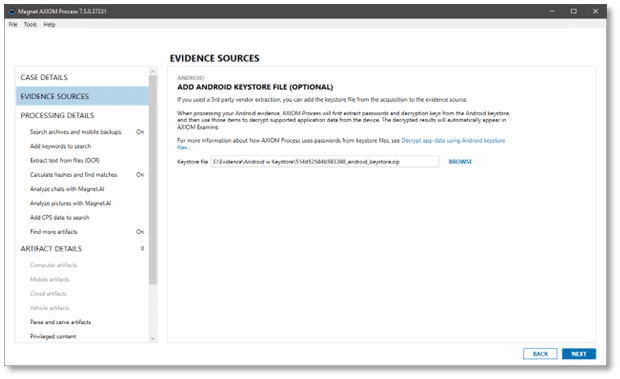The height and width of the screenshot is (379, 620).
Task: Click the Magnet AXIOM app icon in title bar
Action: click(x=11, y=11)
